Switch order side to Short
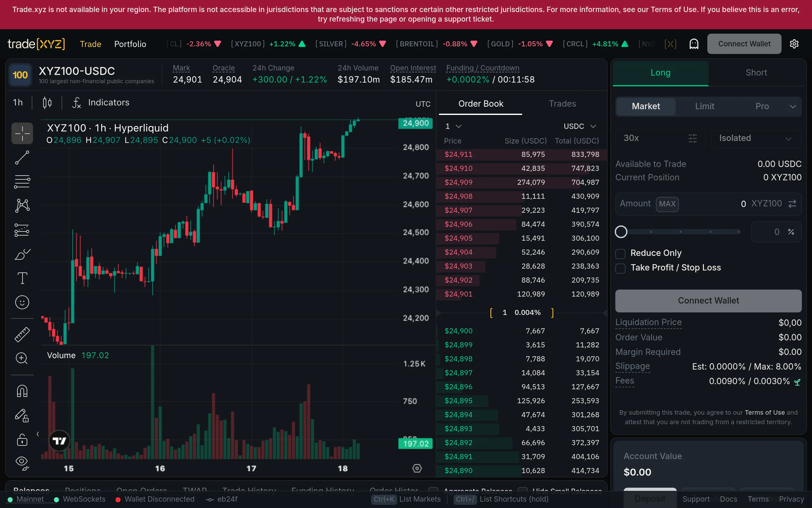Image resolution: width=812 pixels, height=508 pixels. click(x=756, y=73)
